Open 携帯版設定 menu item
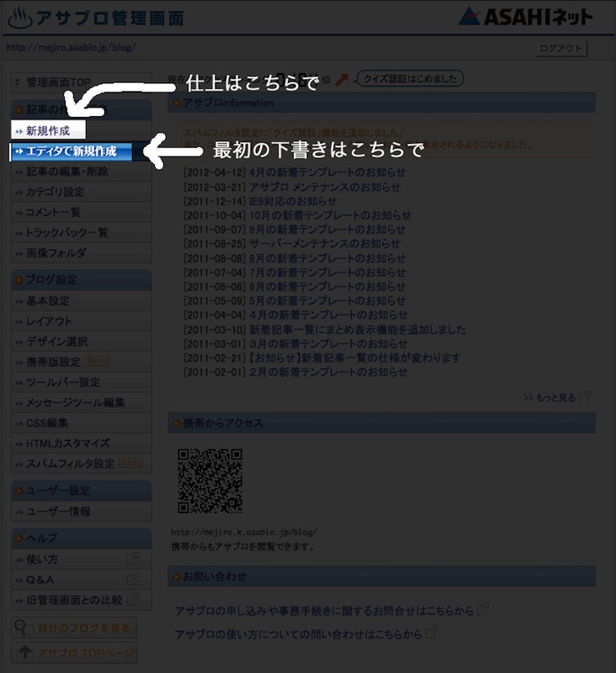Image resolution: width=616 pixels, height=673 pixels. pyautogui.click(x=82, y=362)
